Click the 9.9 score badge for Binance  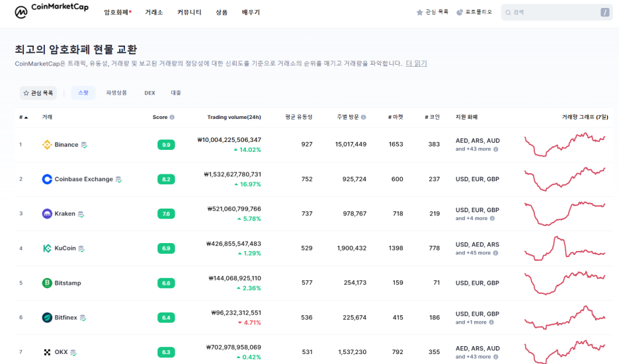tap(166, 145)
